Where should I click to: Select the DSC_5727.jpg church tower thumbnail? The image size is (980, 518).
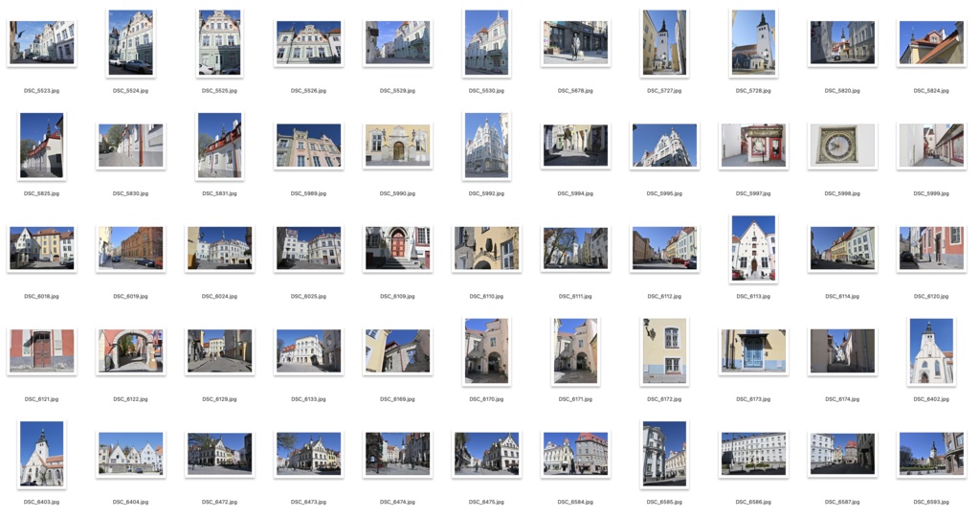coord(664,42)
